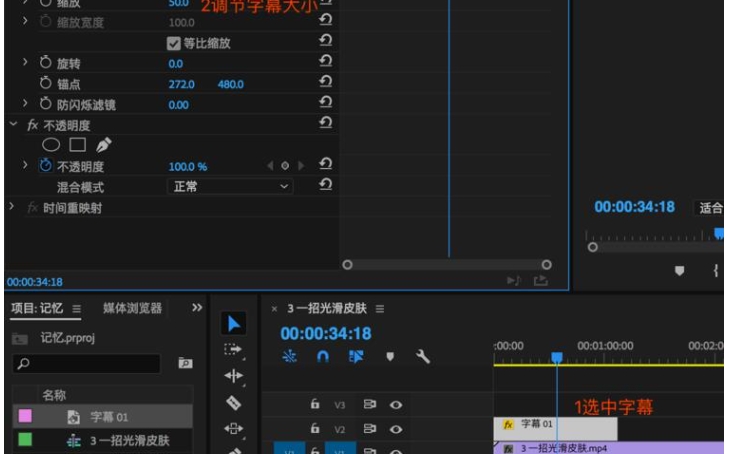This screenshot has height=454, width=729.
Task: Expand the 时间重映射 effect section
Action: (12, 208)
